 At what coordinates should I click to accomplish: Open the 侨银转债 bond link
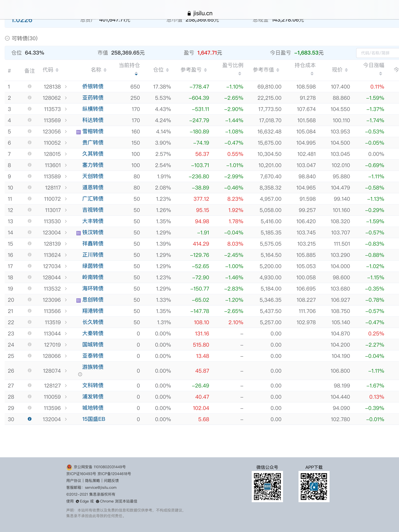click(x=93, y=86)
